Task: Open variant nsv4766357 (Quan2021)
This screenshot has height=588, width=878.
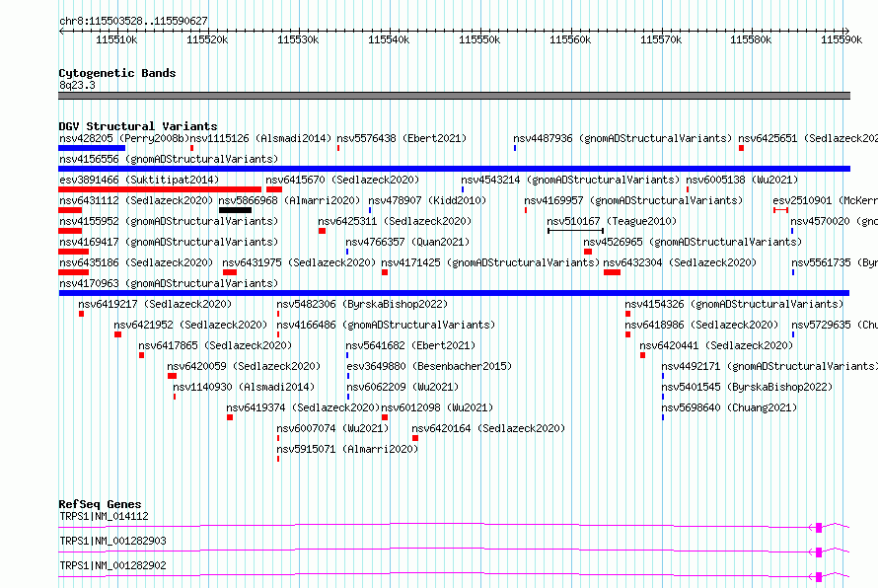Action: tap(407, 242)
